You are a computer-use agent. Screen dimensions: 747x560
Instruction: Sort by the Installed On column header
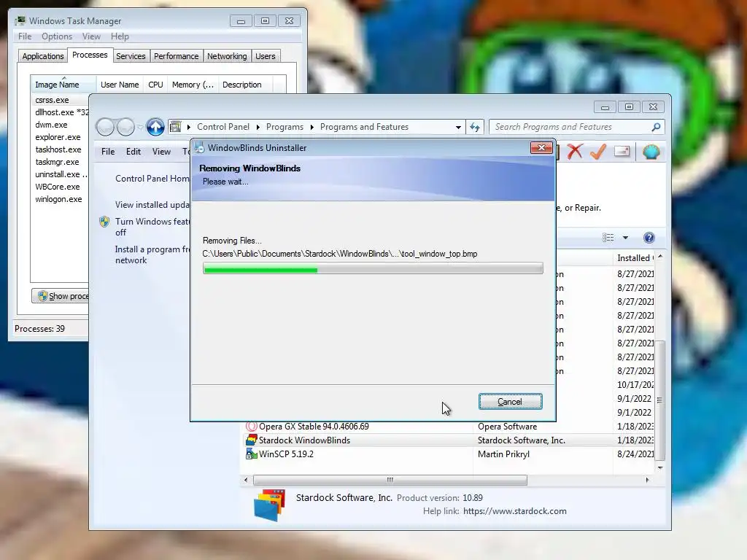635,258
